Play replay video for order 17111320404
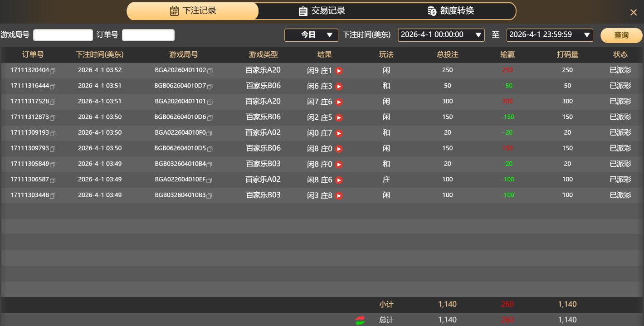The height and width of the screenshot is (326, 644). pos(339,71)
